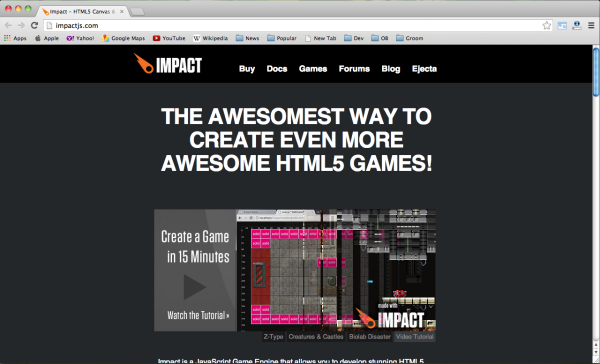Go to the Games section

pyautogui.click(x=313, y=69)
